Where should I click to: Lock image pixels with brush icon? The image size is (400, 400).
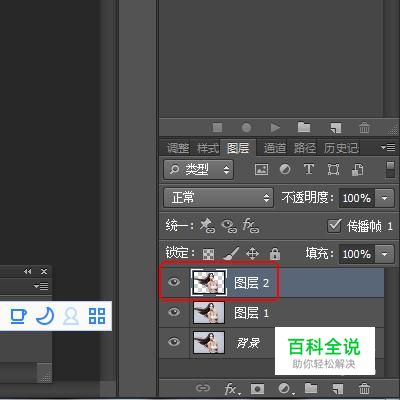coord(231,254)
